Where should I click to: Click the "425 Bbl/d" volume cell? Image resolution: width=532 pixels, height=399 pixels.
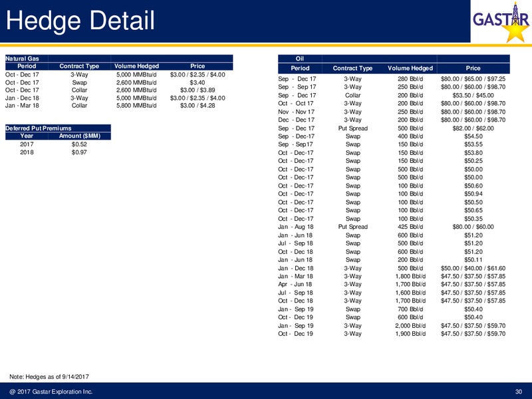(410, 227)
